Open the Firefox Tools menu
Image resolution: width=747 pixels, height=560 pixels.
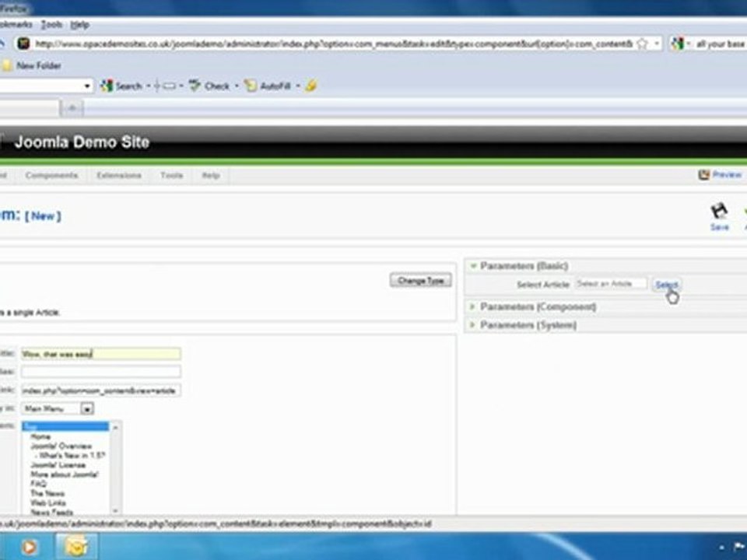(51, 25)
